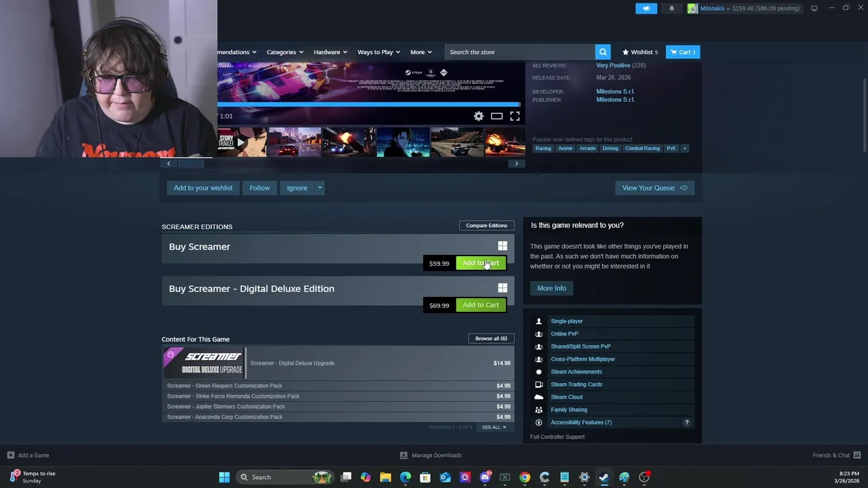Click the Ignore button
The image size is (868, 488).
pyautogui.click(x=297, y=188)
